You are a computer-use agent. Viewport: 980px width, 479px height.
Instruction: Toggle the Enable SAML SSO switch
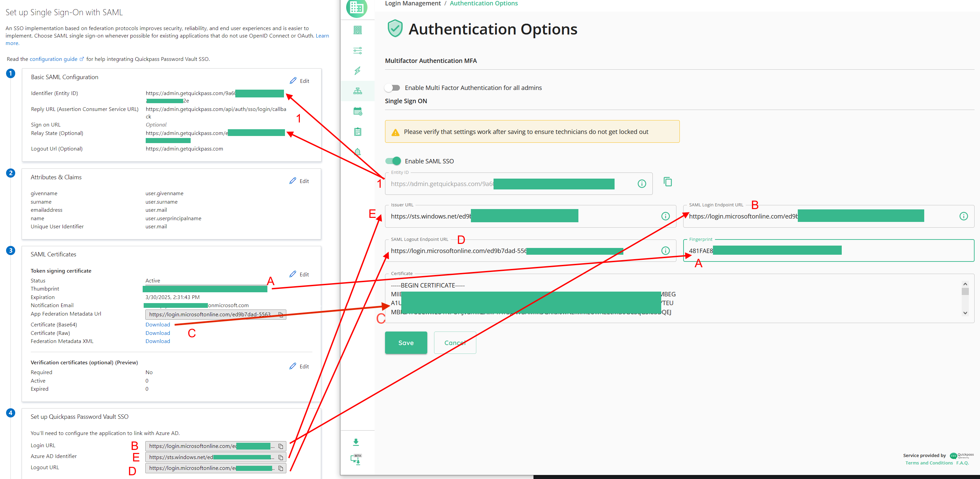coord(392,161)
